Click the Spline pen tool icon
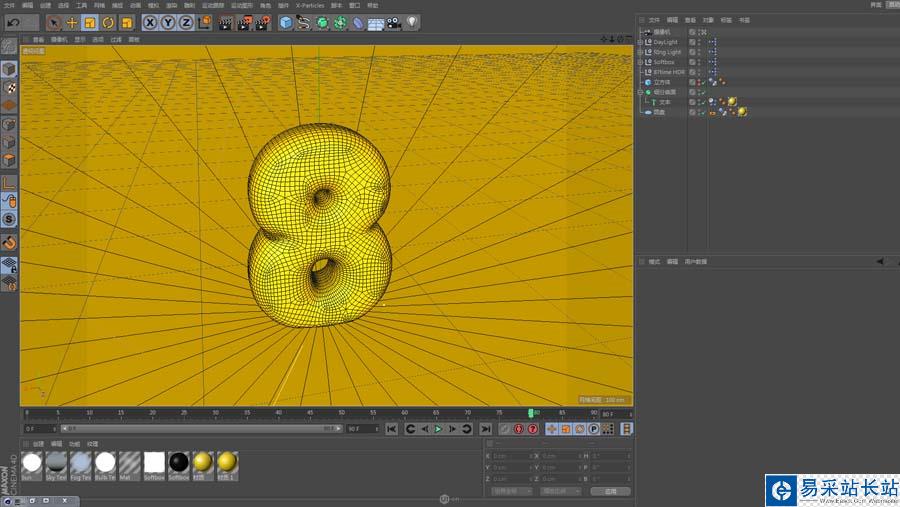Image resolution: width=900 pixels, height=507 pixels. coord(303,22)
